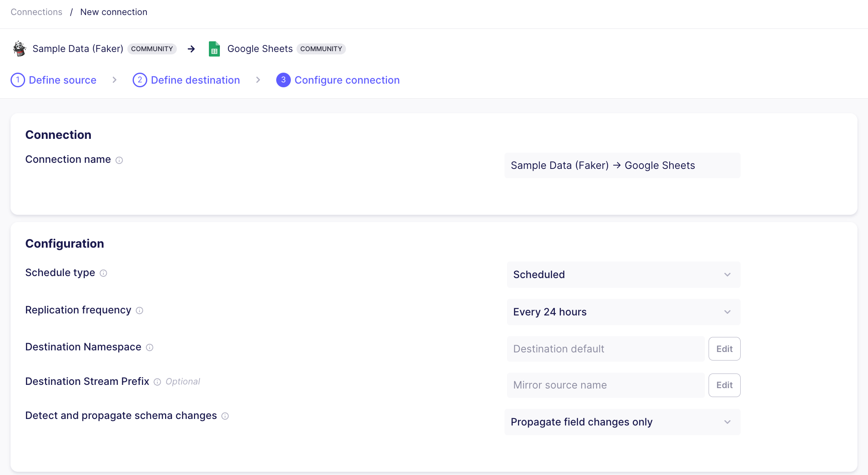
Task: Click Edit for Destination Stream Prefix
Action: point(724,385)
